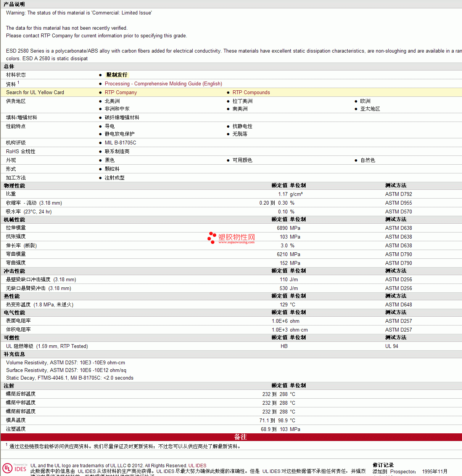Select the 'Search for UL Yellow Card' row label

tap(35, 93)
